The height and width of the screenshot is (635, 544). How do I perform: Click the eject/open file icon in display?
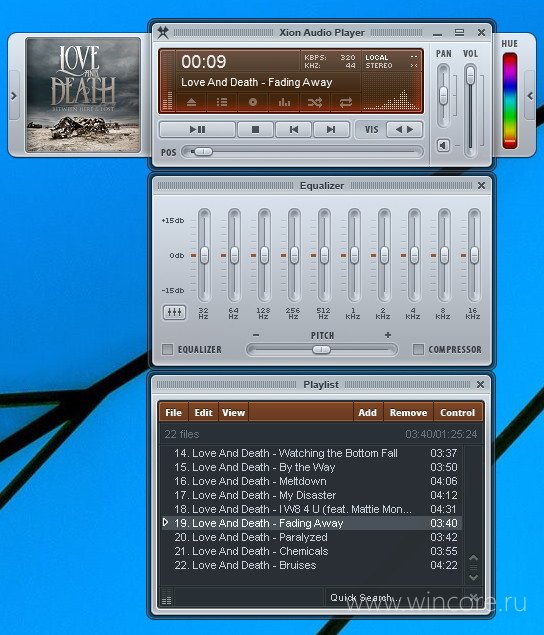tap(192, 102)
